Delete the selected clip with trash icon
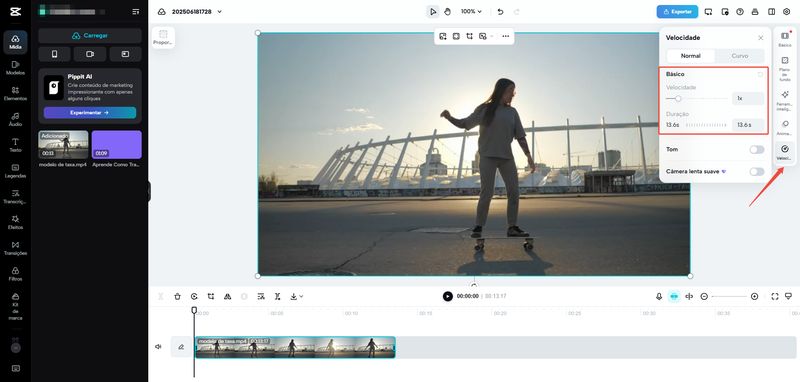The image size is (800, 382). coord(177,296)
